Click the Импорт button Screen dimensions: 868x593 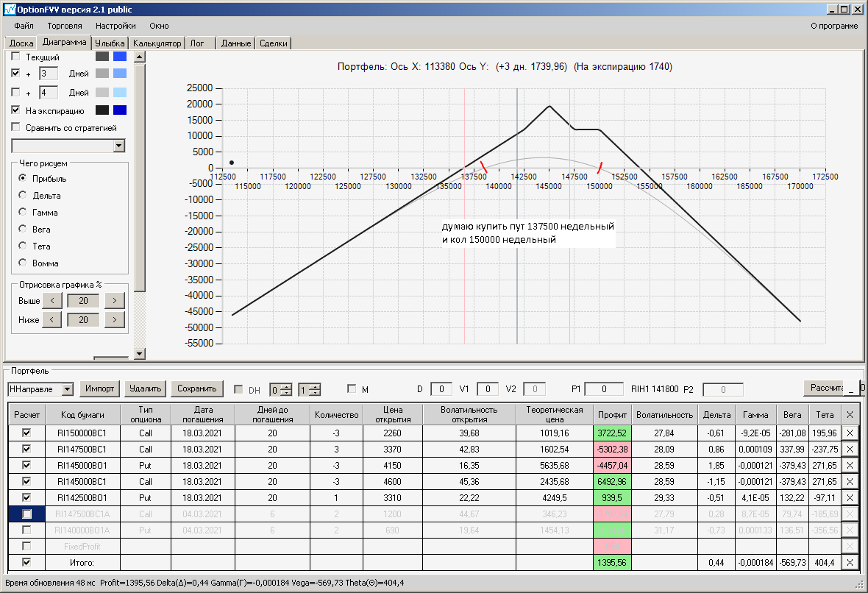pyautogui.click(x=99, y=388)
